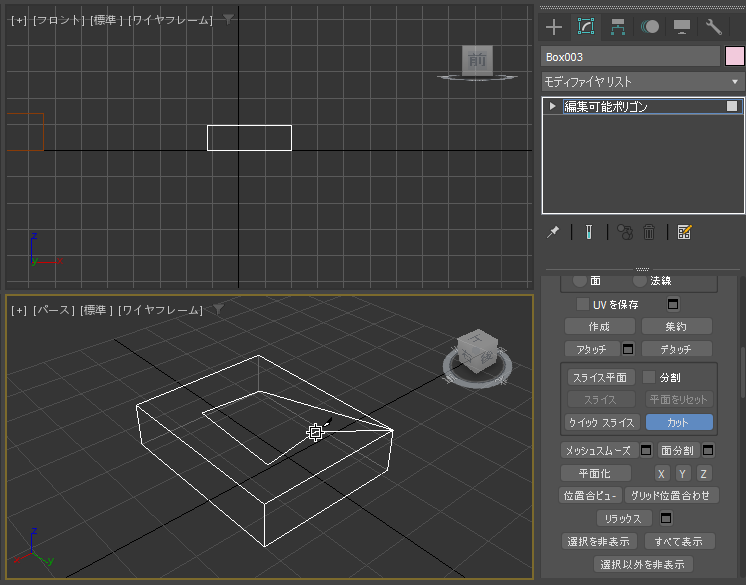
Task: Open the attach list icon beside アタッチ
Action: [628, 349]
